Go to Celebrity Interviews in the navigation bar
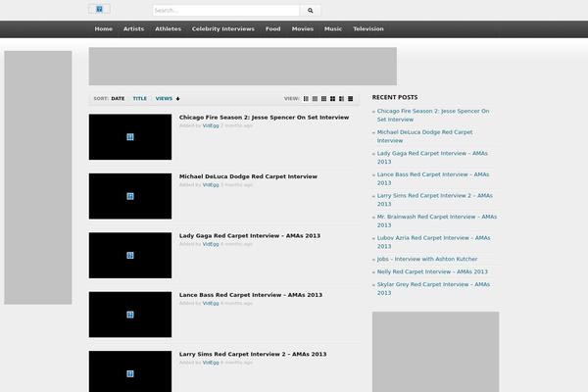Viewport: 588px width, 392px height. pos(223,28)
